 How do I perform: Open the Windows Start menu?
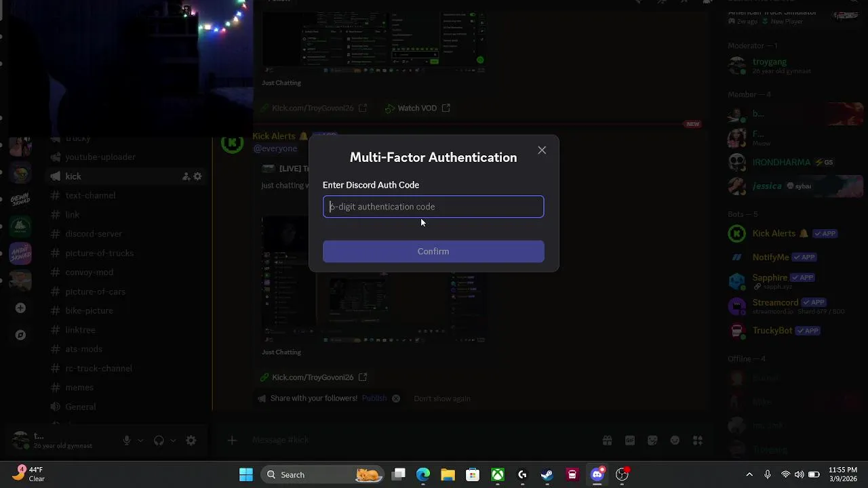[246, 475]
